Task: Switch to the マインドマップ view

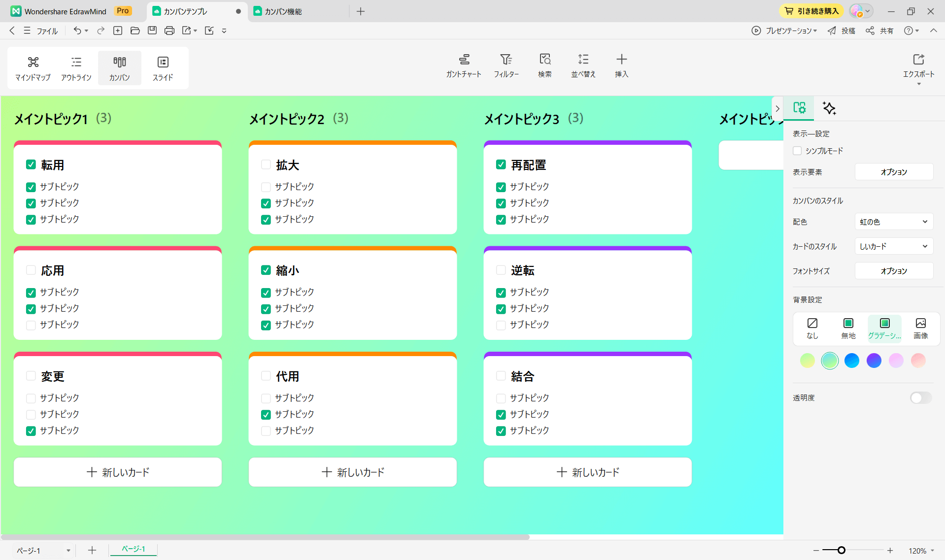Action: [33, 67]
